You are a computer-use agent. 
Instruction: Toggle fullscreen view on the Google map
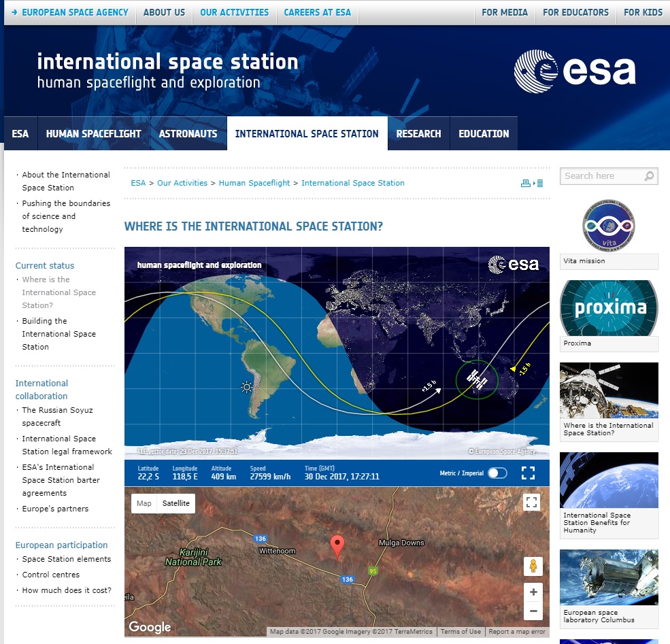point(532,503)
